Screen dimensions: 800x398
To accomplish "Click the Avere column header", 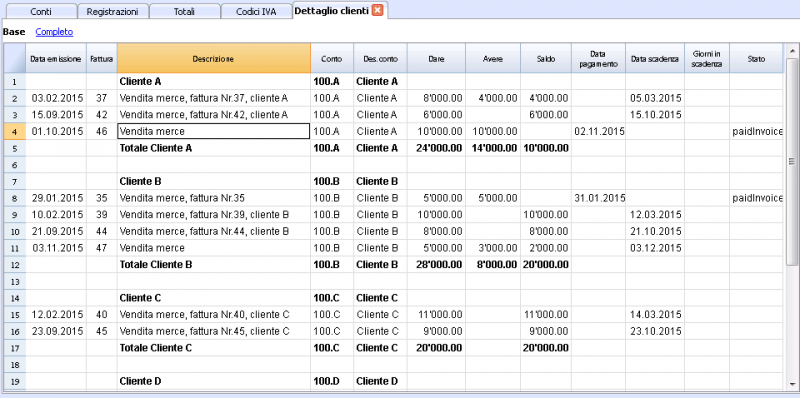I will [493, 59].
